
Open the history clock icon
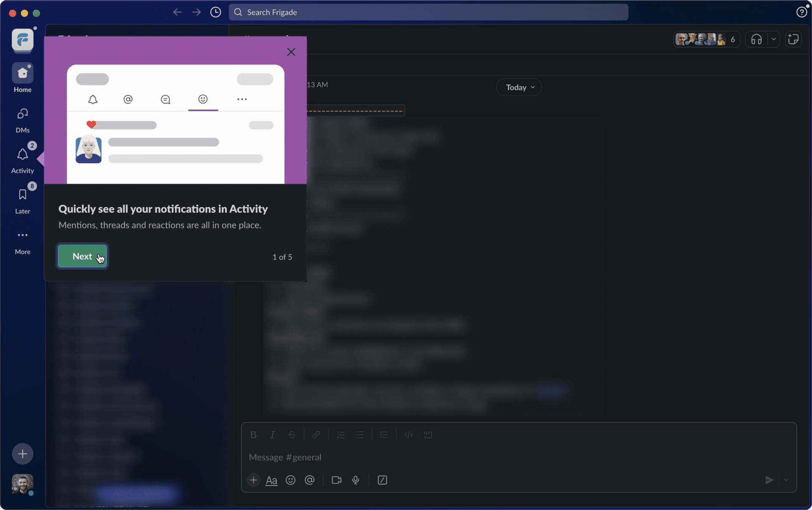point(216,12)
